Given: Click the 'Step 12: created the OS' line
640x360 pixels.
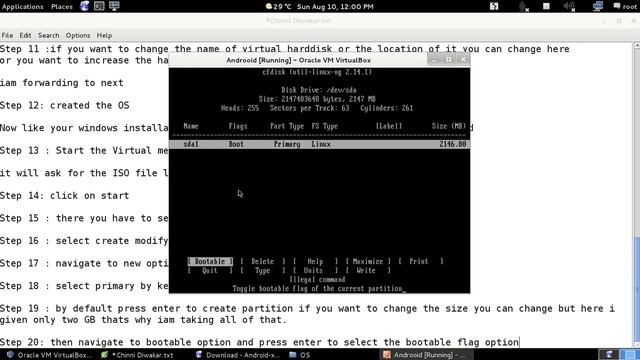Looking at the screenshot, I should pyautogui.click(x=64, y=105).
